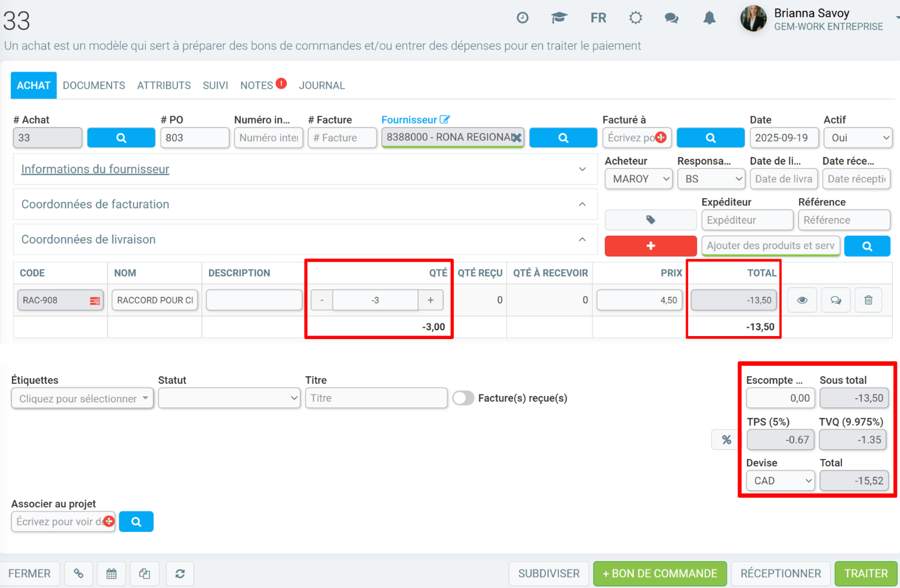Open the settings gear icon

[636, 18]
